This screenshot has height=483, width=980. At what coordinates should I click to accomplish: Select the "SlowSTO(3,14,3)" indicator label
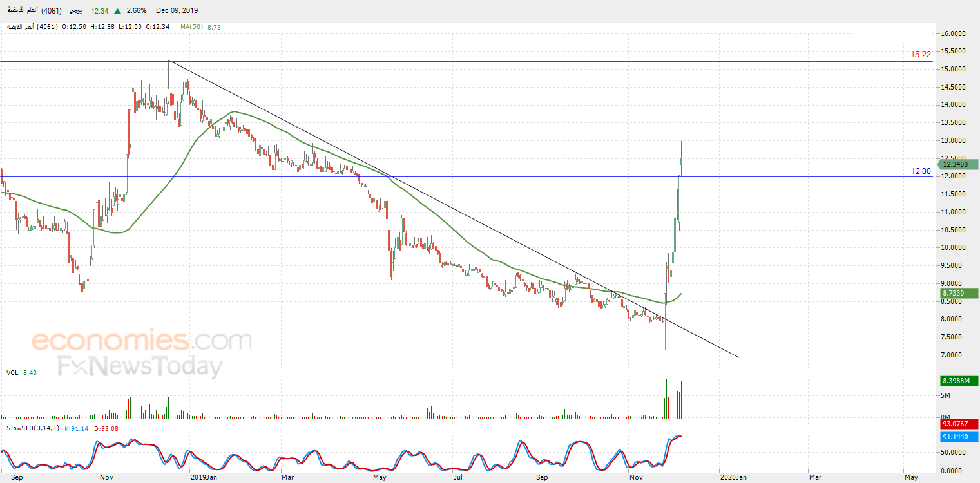tap(34, 428)
